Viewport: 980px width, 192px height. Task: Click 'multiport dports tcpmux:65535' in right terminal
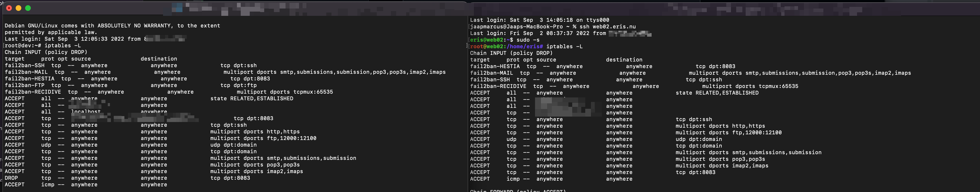tap(750, 86)
